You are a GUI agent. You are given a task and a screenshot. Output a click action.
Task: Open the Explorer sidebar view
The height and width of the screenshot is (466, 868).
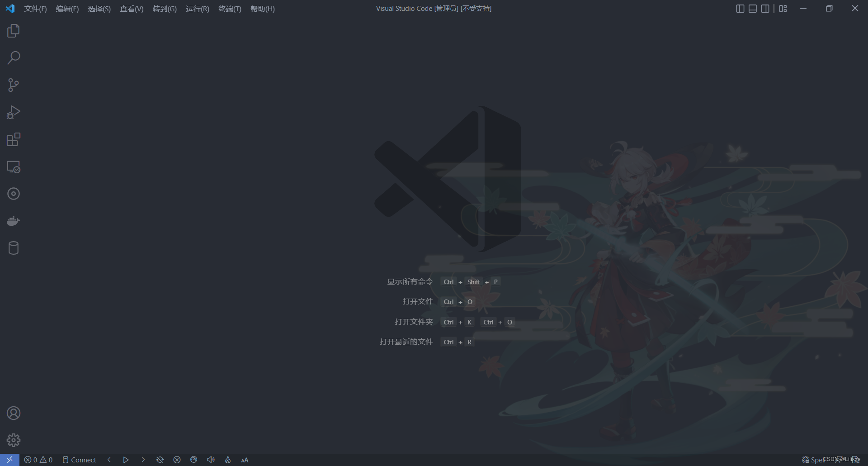pos(13,31)
